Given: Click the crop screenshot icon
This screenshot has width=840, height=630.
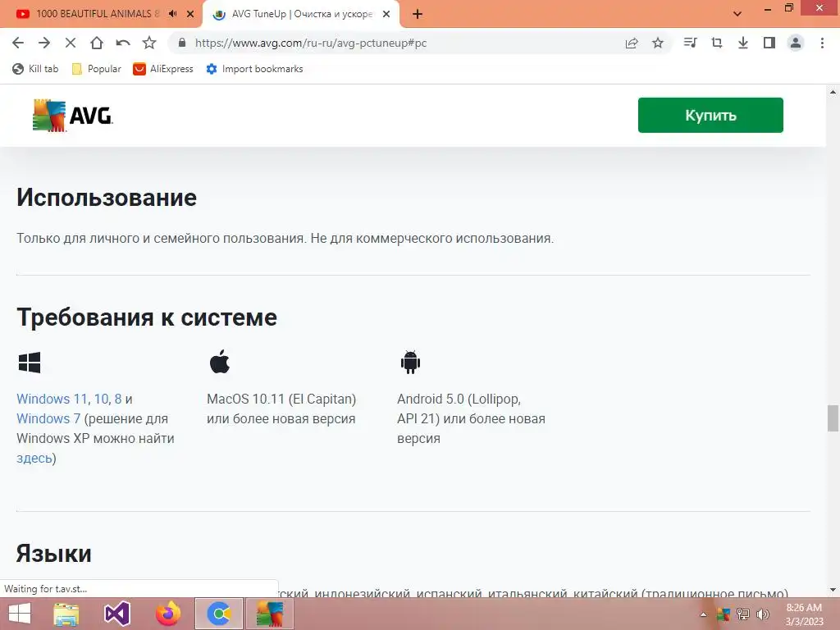Looking at the screenshot, I should pyautogui.click(x=716, y=43).
